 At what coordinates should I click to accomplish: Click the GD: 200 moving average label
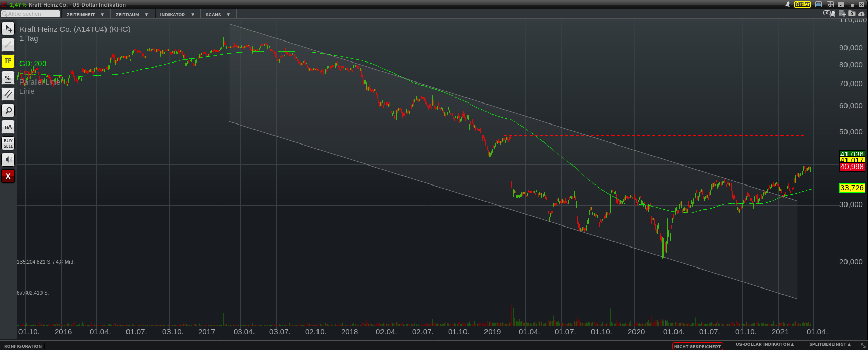pos(33,64)
